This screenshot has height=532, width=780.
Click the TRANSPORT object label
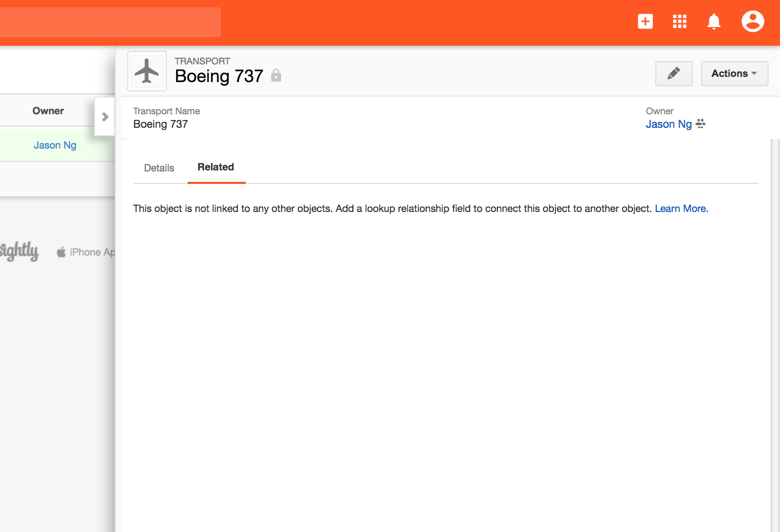(202, 61)
